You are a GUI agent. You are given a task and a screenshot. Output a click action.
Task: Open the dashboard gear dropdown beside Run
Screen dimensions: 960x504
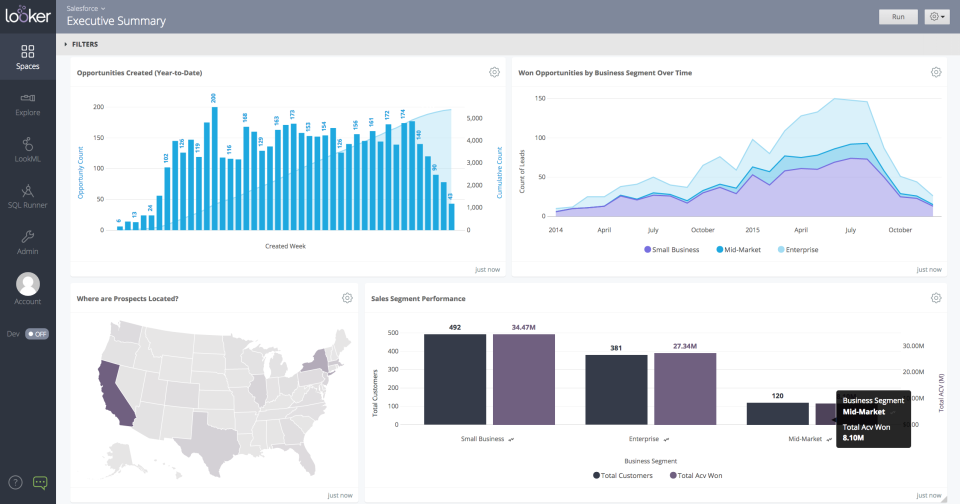pyautogui.click(x=937, y=17)
